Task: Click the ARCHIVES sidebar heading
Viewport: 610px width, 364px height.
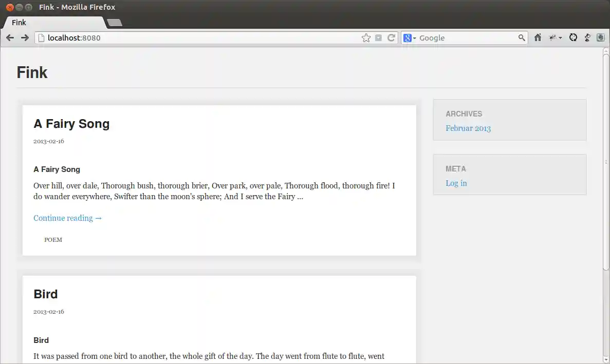Action: click(464, 114)
